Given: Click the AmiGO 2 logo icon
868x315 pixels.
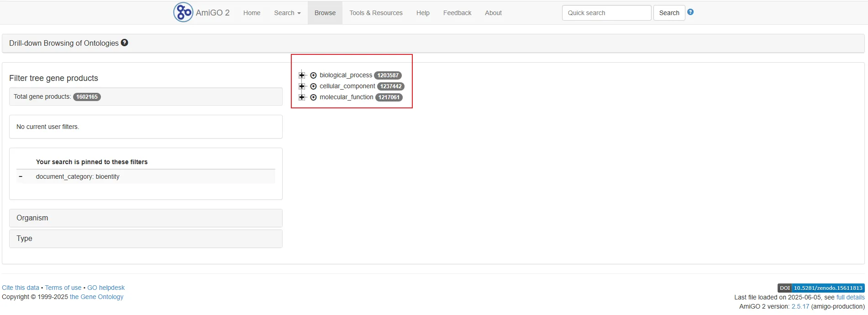Looking at the screenshot, I should pos(183,12).
